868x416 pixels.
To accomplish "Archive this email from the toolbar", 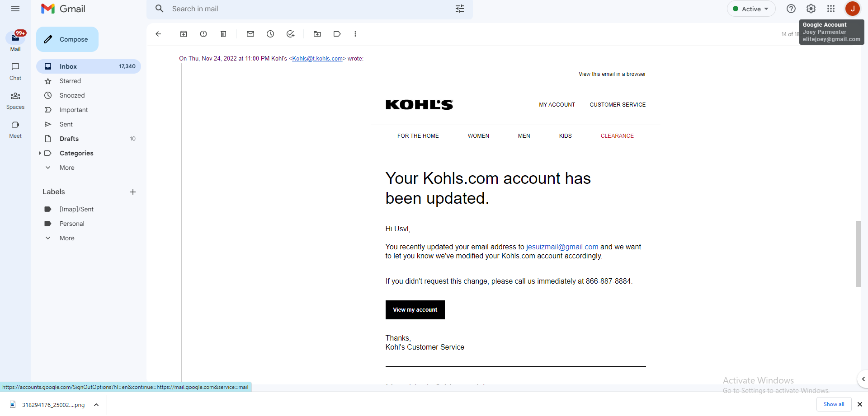I will (184, 34).
